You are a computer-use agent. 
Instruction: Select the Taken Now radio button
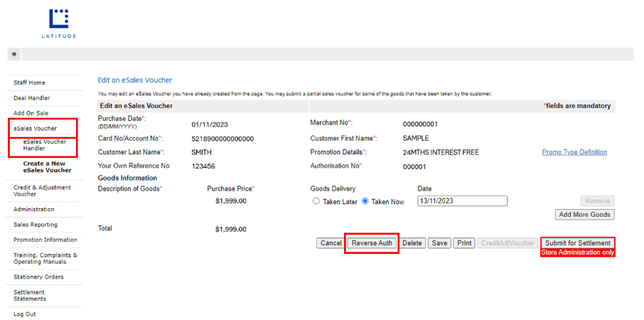point(365,201)
